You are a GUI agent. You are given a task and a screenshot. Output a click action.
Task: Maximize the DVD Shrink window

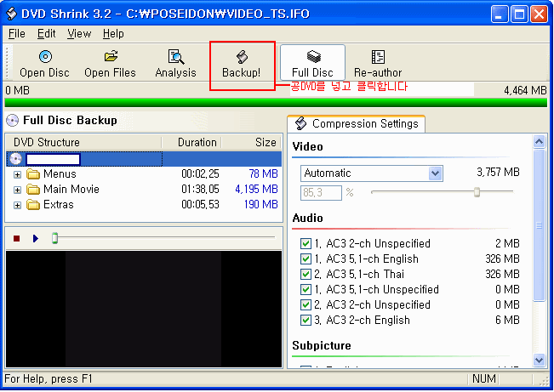(519, 14)
